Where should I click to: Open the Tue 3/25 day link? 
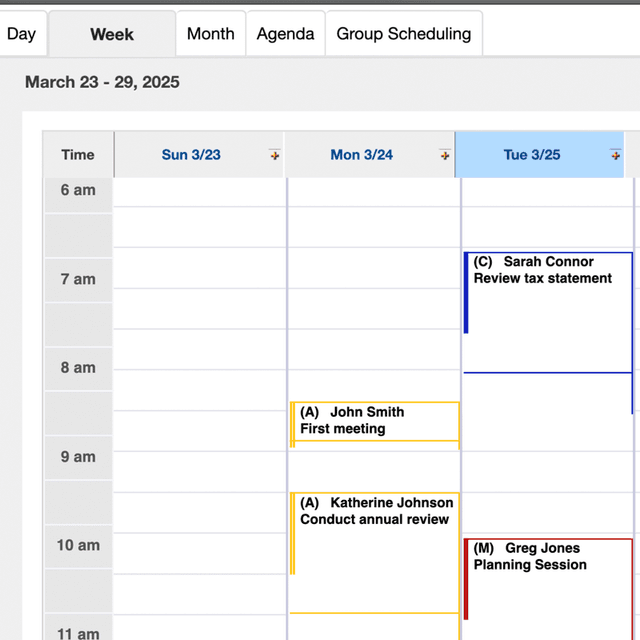[532, 155]
